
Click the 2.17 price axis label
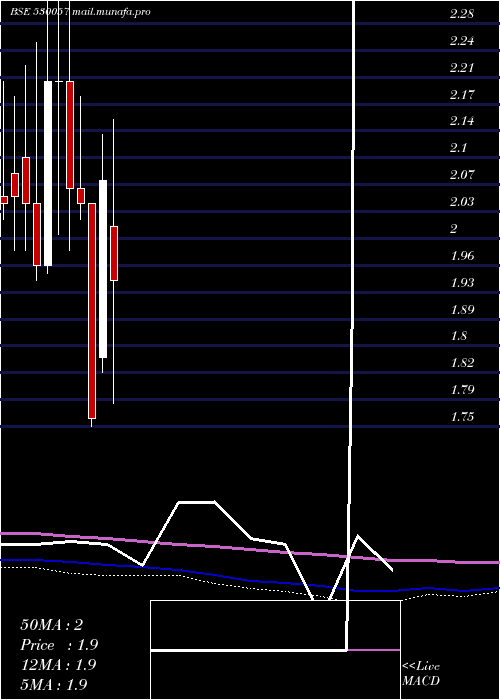click(x=462, y=95)
